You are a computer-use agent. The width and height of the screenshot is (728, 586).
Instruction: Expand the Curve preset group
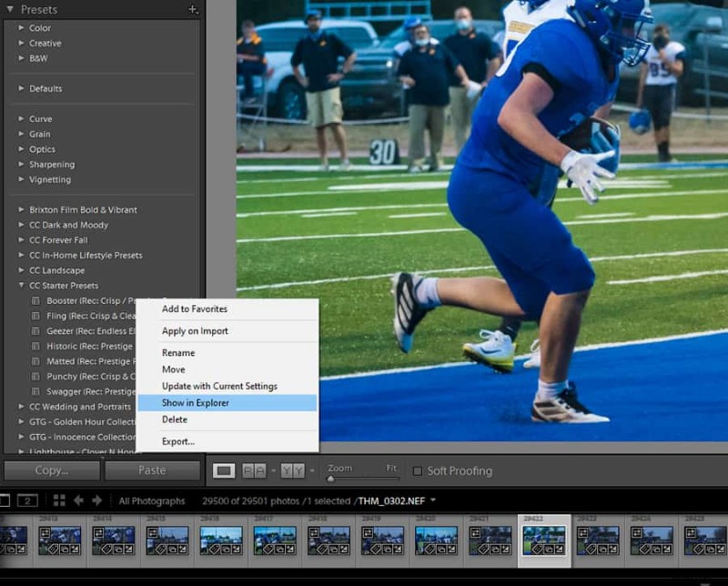point(21,119)
